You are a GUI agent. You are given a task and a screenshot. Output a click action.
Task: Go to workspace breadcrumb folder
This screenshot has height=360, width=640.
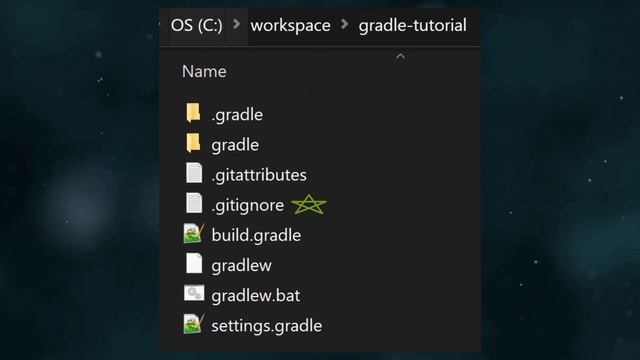point(291,25)
